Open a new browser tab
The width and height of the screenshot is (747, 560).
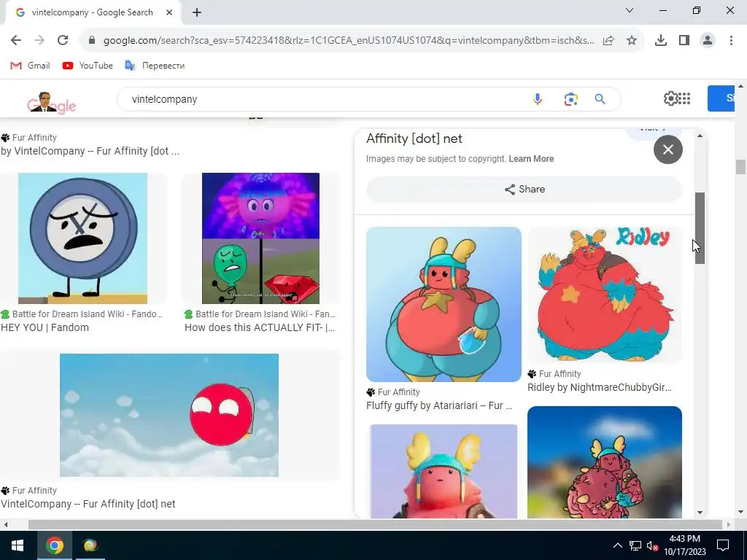pyautogui.click(x=197, y=12)
